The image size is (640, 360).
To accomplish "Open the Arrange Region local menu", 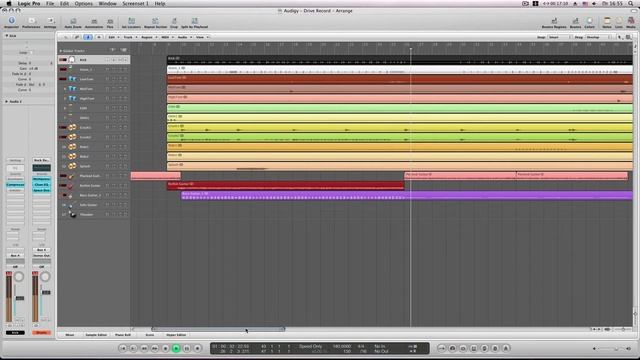I will tap(149, 37).
